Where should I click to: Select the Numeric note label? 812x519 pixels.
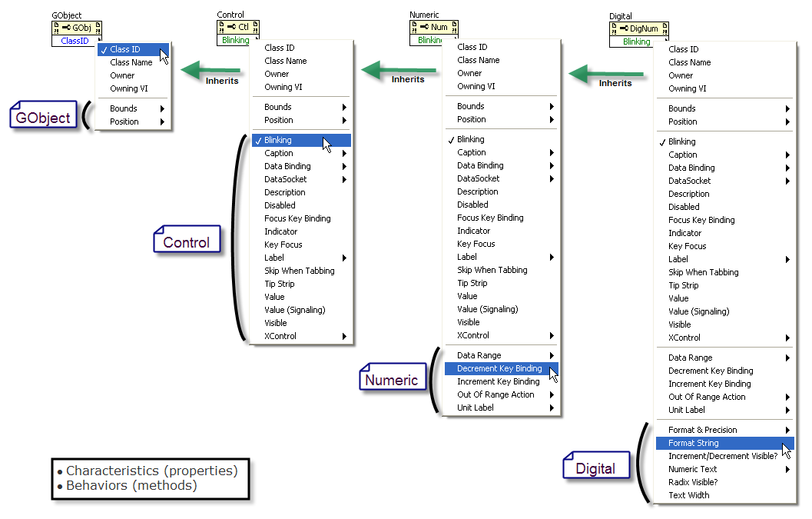tap(391, 380)
